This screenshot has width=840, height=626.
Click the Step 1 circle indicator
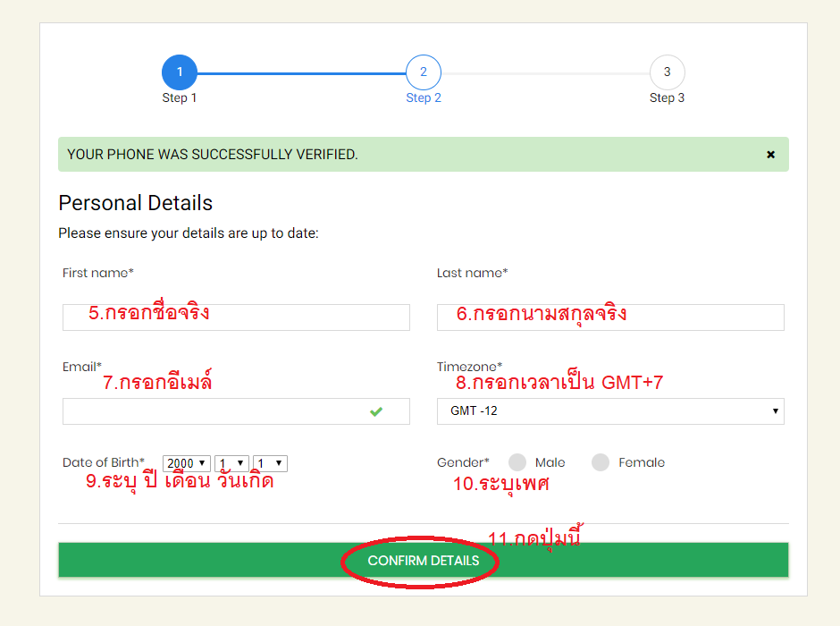(x=180, y=72)
